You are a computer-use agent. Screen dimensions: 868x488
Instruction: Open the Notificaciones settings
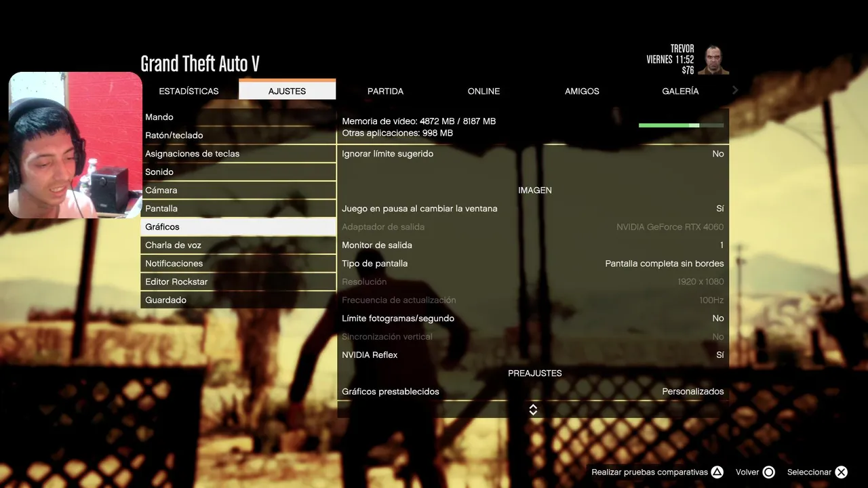pos(238,264)
